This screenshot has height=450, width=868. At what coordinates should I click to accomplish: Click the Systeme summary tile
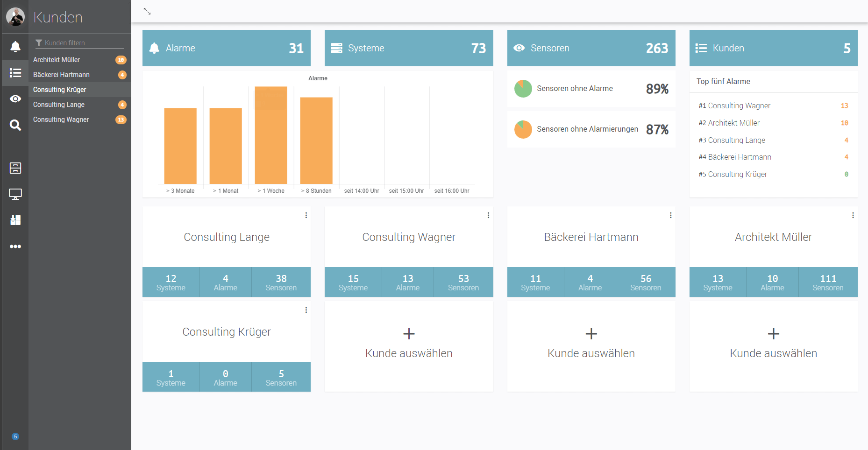pyautogui.click(x=409, y=48)
